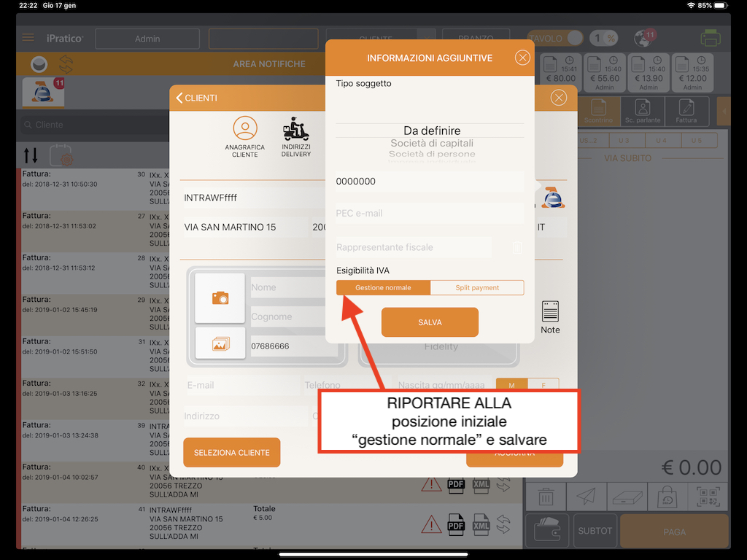Open XML for invoice 41

pyautogui.click(x=481, y=525)
